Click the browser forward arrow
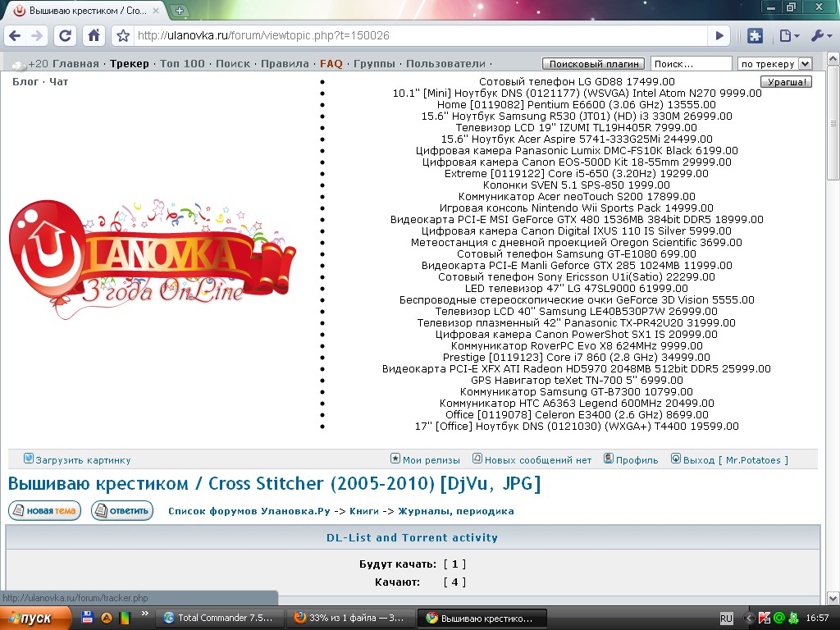Screen dimensions: 840x630 pyautogui.click(x=37, y=36)
